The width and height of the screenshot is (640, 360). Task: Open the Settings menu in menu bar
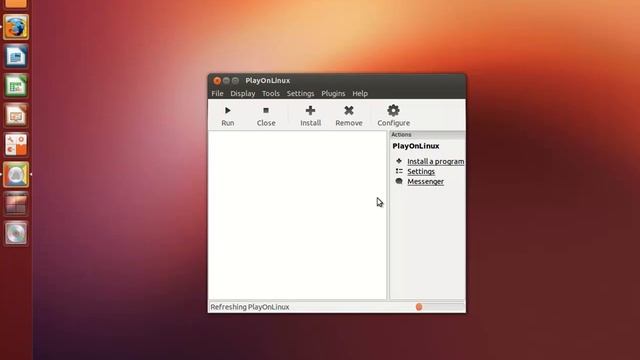[300, 93]
